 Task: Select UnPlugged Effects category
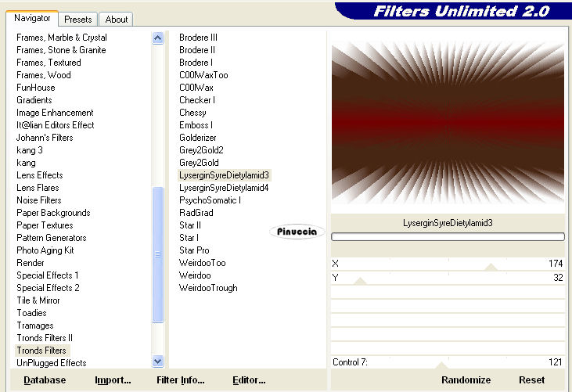click(52, 363)
